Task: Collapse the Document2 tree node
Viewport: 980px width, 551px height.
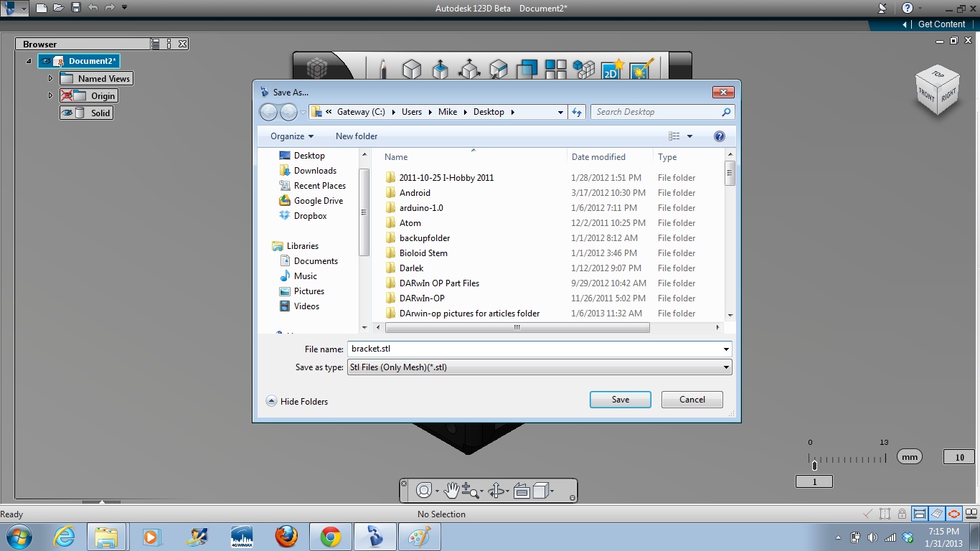Action: (x=29, y=62)
